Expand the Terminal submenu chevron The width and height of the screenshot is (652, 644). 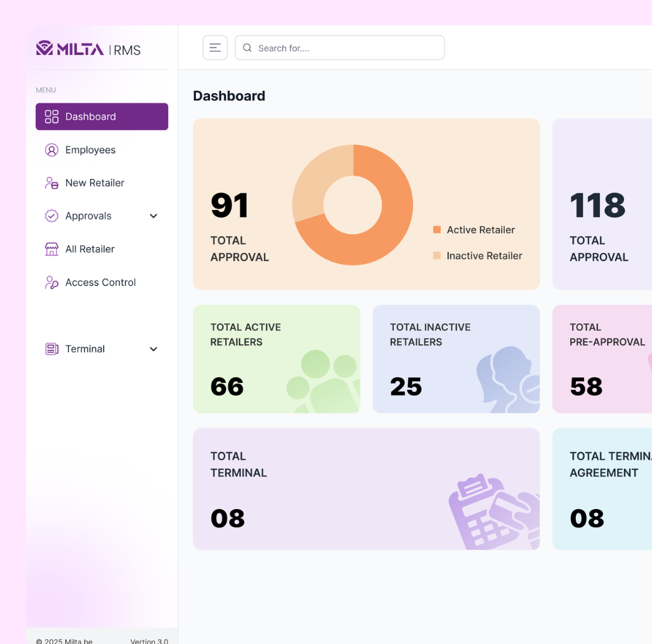point(153,349)
